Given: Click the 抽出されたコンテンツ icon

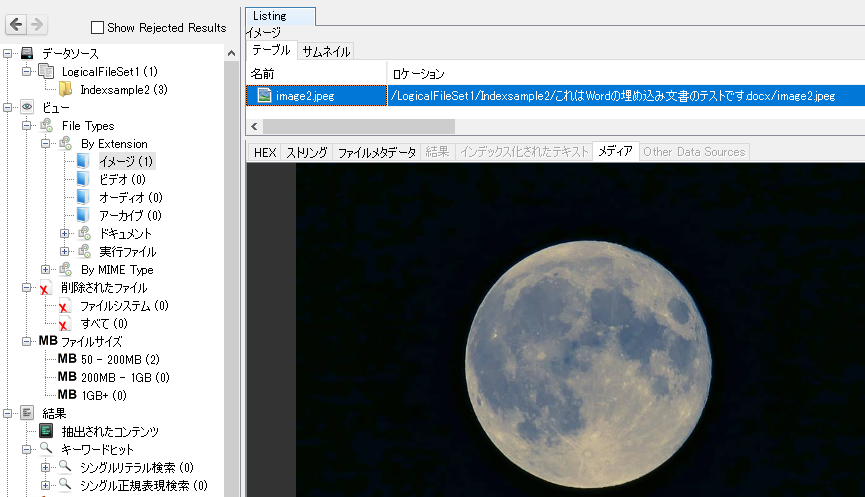Looking at the screenshot, I should pyautogui.click(x=46, y=431).
